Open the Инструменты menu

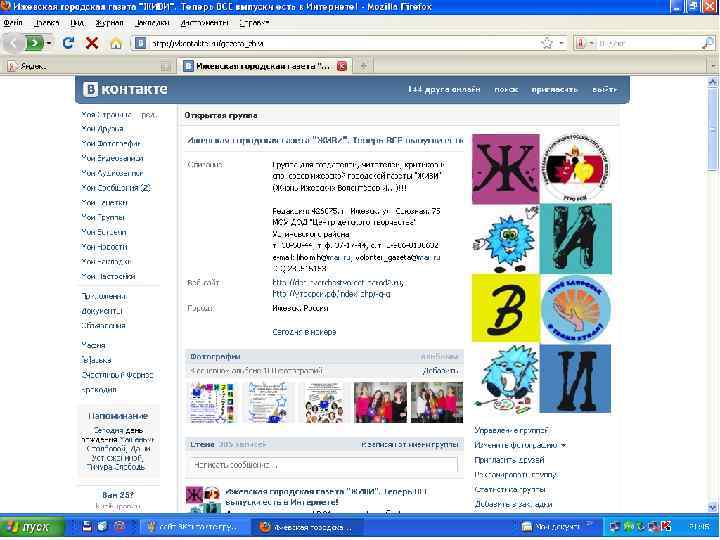point(204,22)
